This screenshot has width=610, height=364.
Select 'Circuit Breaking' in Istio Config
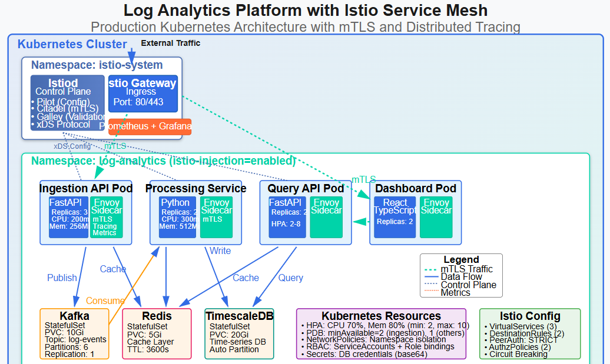[x=516, y=354]
